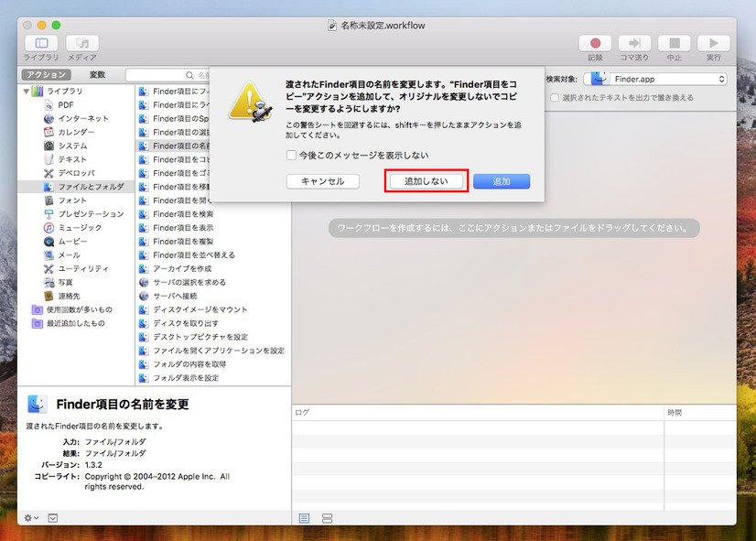Select the サーバの選択を求める action
Screen dimensions: 756x541
(189, 282)
